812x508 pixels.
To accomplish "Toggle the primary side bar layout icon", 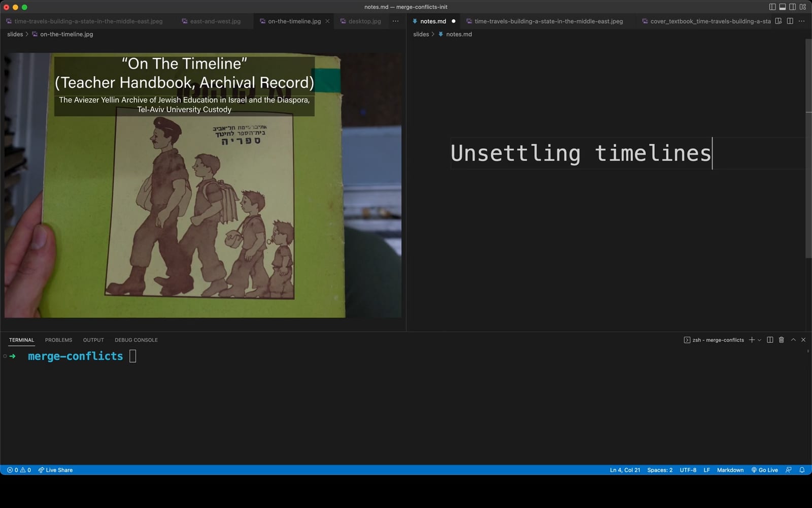I will coord(772,7).
